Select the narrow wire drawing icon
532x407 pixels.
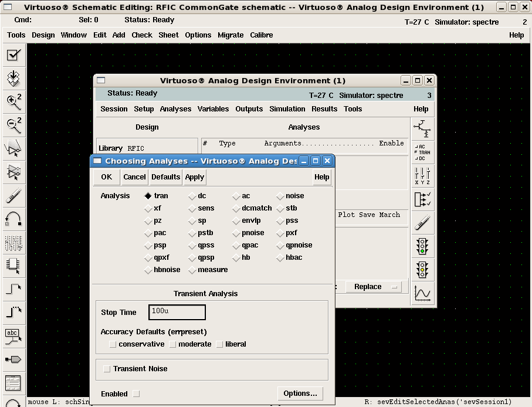(14, 289)
